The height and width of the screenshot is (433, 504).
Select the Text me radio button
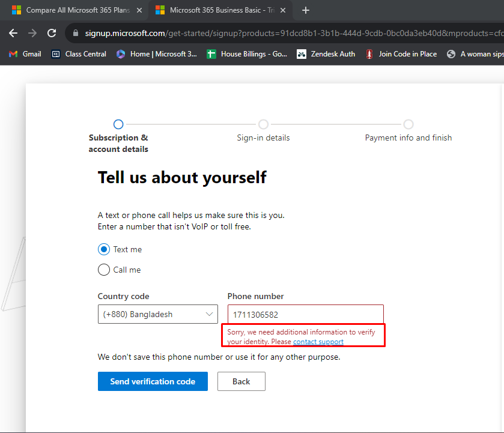(104, 249)
